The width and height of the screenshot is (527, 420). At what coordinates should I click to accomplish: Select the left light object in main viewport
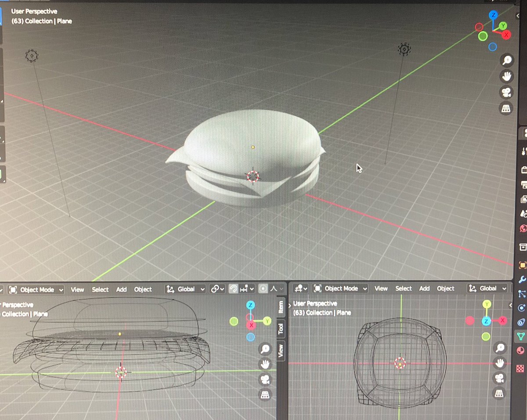pos(32,56)
